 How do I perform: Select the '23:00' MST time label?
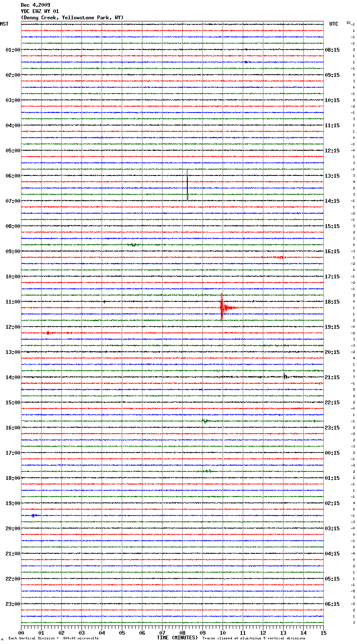coord(13,604)
